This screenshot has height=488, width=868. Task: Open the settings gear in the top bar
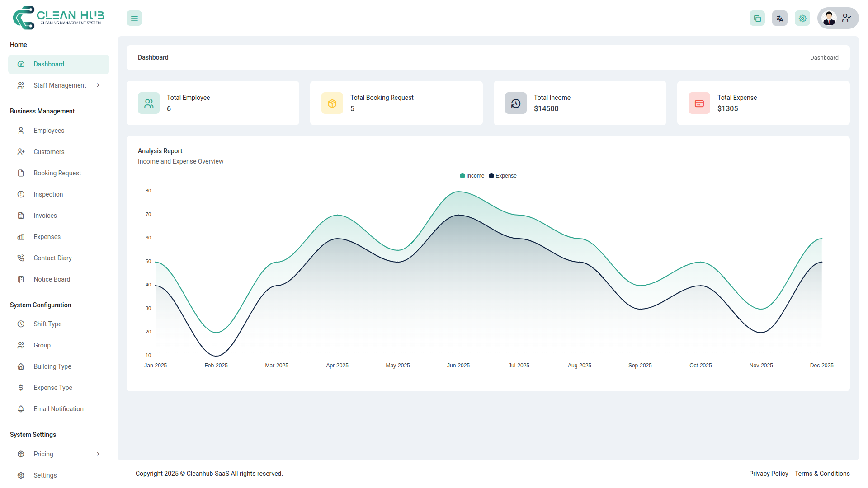click(x=802, y=18)
